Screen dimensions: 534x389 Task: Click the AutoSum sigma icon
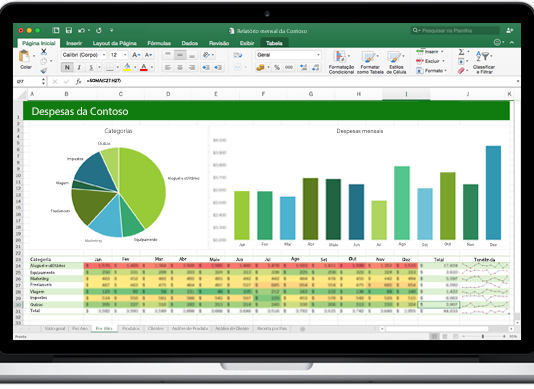(461, 52)
